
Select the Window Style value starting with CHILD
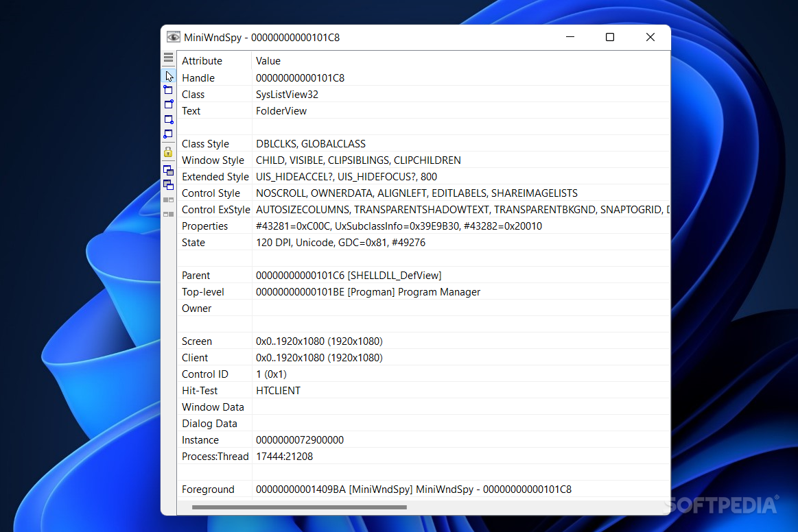click(358, 160)
